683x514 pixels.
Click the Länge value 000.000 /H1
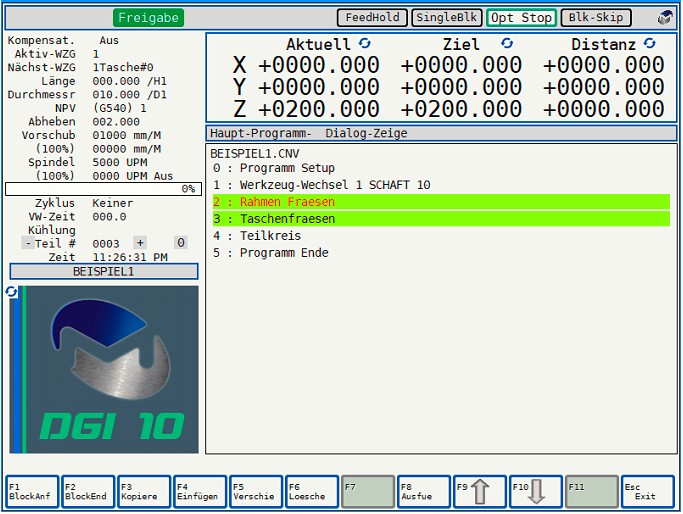point(129,81)
